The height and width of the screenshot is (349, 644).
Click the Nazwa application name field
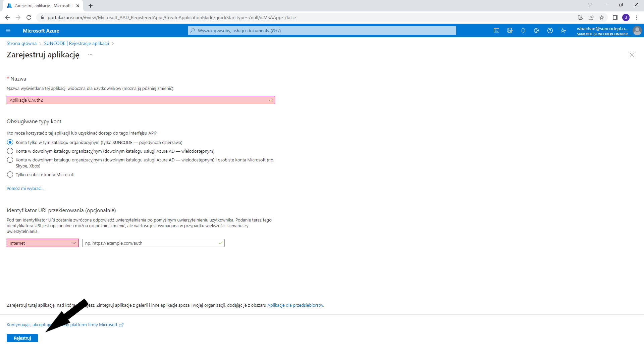click(141, 100)
